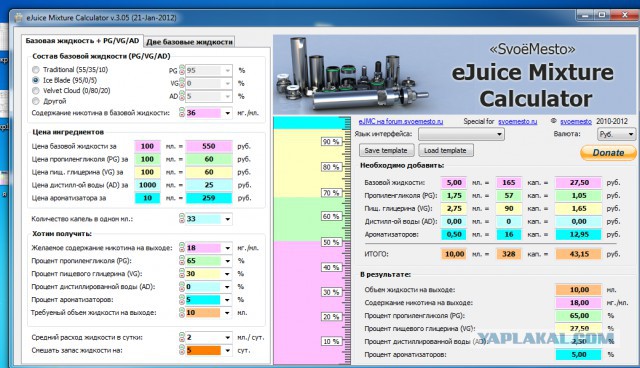
Task: Click red minus for glycerin percent (30)
Action: pos(182,275)
